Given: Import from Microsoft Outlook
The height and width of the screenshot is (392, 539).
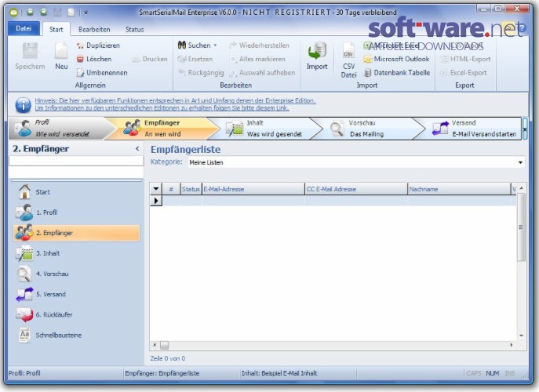Looking at the screenshot, I should 397,59.
